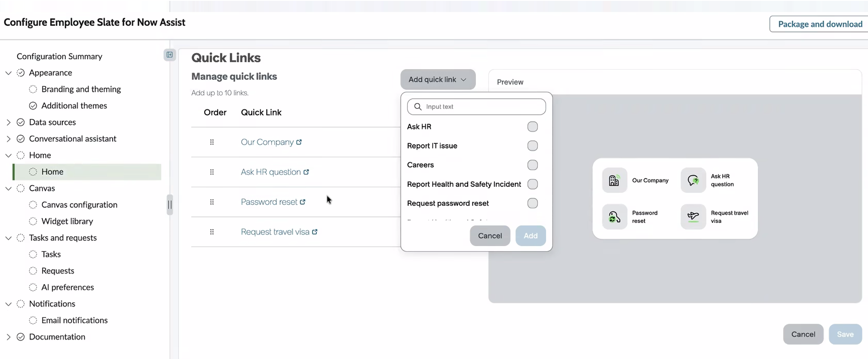Viewport: 868px width, 359px height.
Task: Collapse the Appearance section
Action: pos(8,73)
